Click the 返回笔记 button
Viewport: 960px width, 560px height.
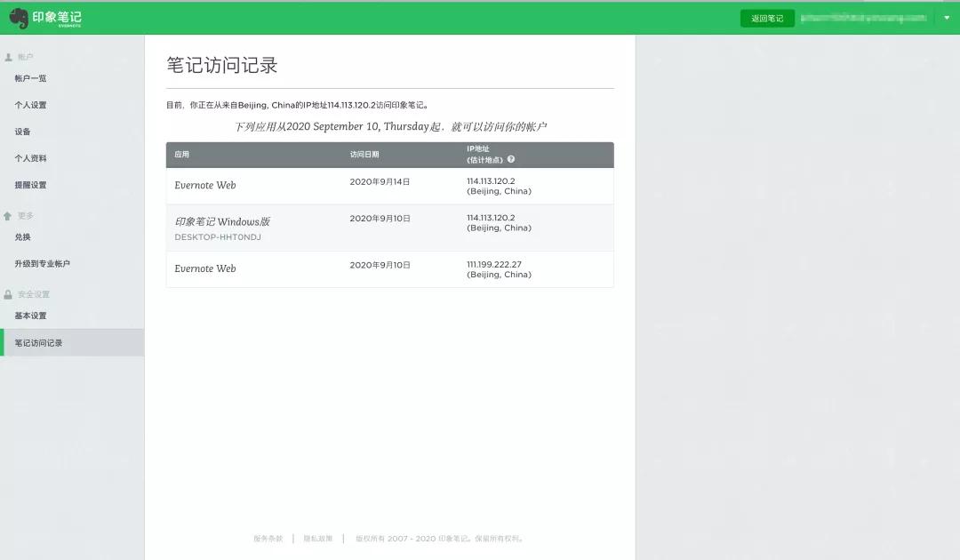[767, 19]
